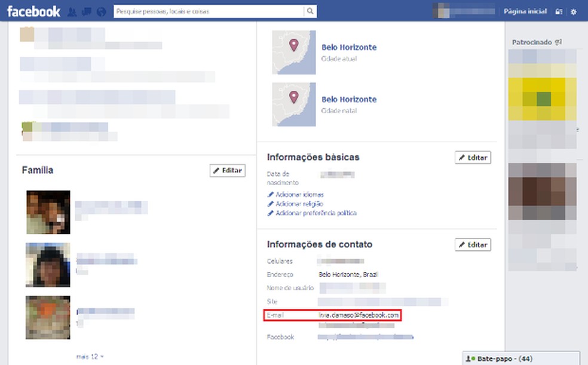Edit Informações básicas section

[473, 157]
